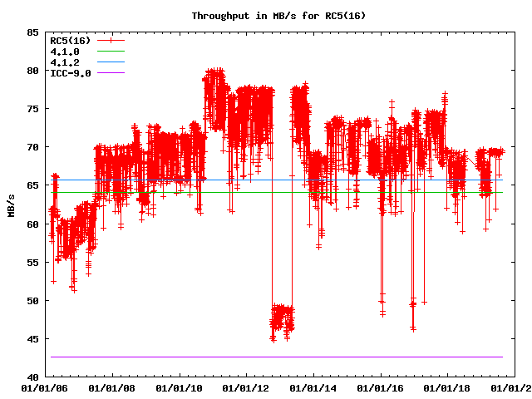Viewport: 532px width, 399px height.
Task: Click the 85 tick label on y-axis
Action: click(x=32, y=32)
